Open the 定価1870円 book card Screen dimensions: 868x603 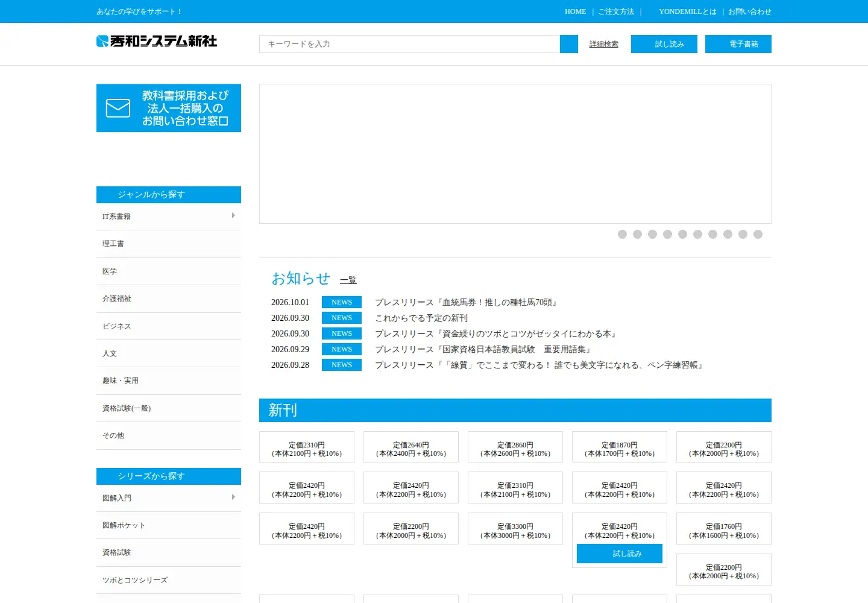coord(620,447)
